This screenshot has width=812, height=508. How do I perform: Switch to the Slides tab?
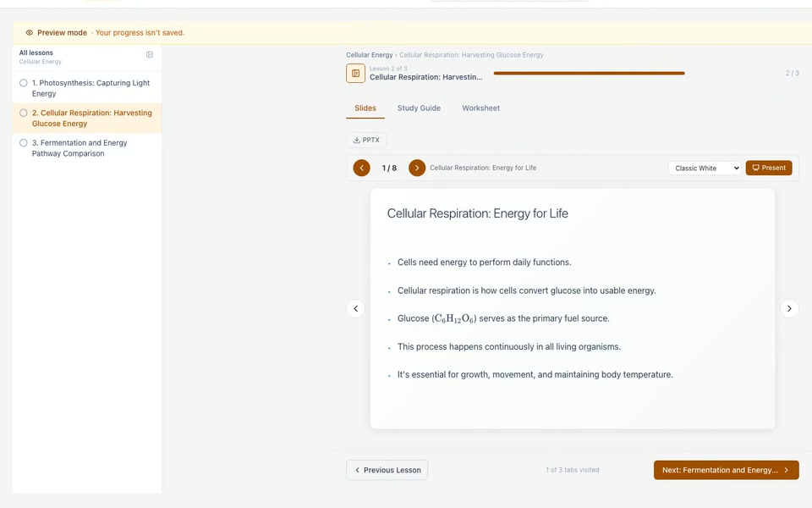pyautogui.click(x=365, y=108)
